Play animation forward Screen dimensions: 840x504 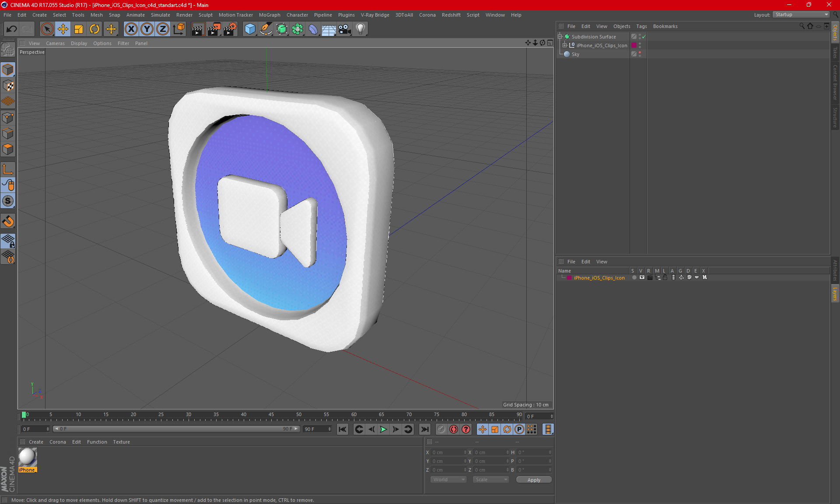383,429
